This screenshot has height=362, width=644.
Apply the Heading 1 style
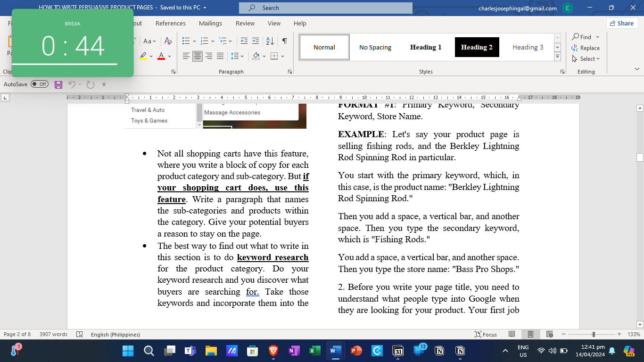pyautogui.click(x=426, y=47)
